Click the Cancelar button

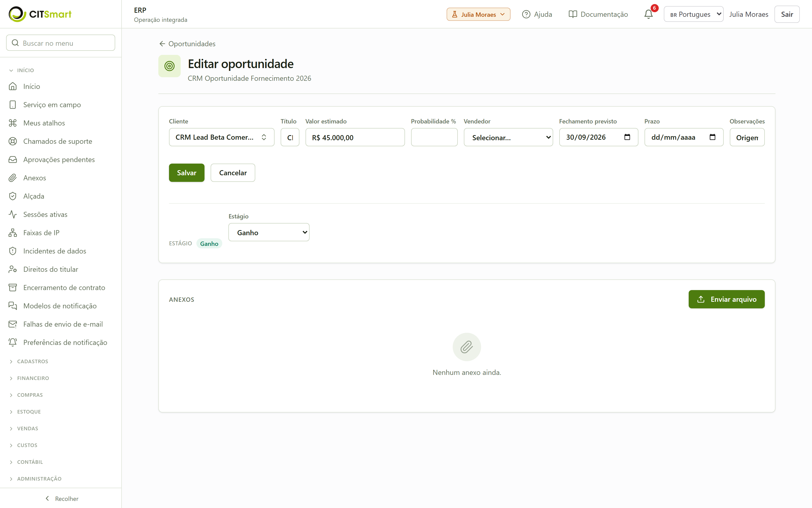point(233,173)
